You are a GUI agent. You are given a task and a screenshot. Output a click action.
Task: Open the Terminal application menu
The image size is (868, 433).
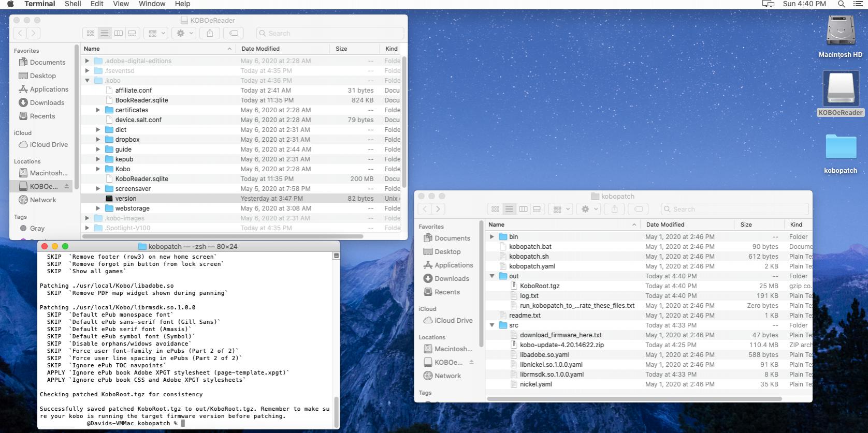(40, 4)
